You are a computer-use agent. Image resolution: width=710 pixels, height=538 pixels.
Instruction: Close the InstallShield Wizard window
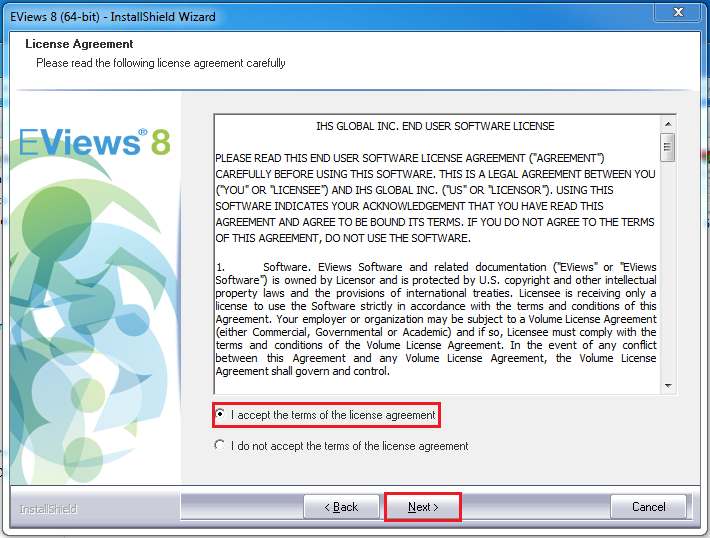[x=678, y=12]
